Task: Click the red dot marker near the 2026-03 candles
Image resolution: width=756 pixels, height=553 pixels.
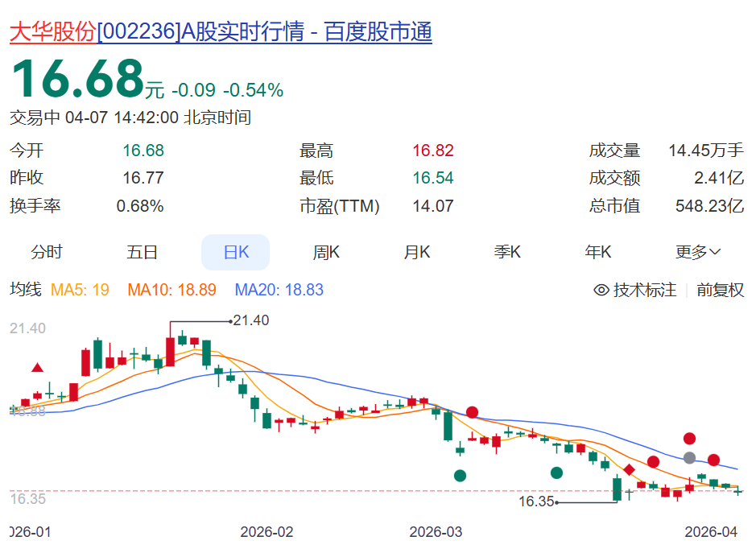Action: (472, 411)
